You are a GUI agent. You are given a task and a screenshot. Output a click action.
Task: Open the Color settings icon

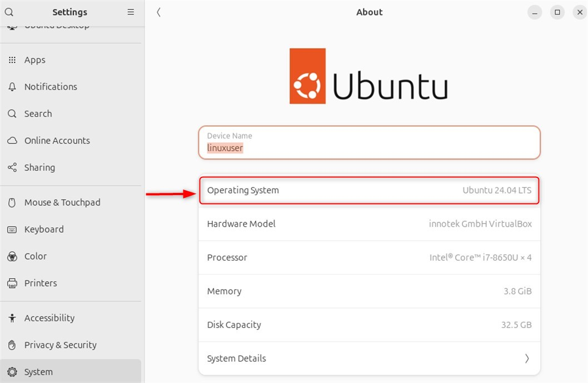(12, 256)
